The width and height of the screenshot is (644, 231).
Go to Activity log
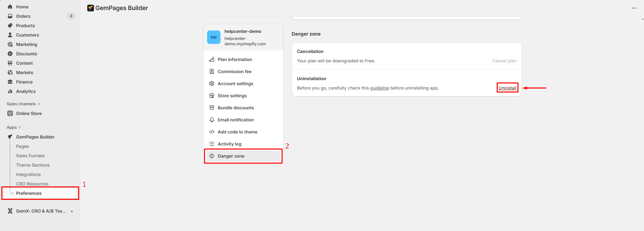pos(229,144)
